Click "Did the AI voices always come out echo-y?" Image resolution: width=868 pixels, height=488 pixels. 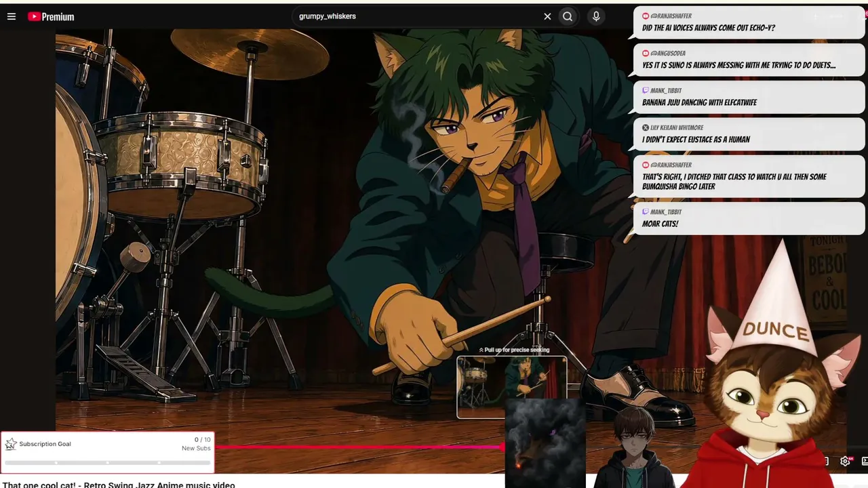tap(709, 28)
